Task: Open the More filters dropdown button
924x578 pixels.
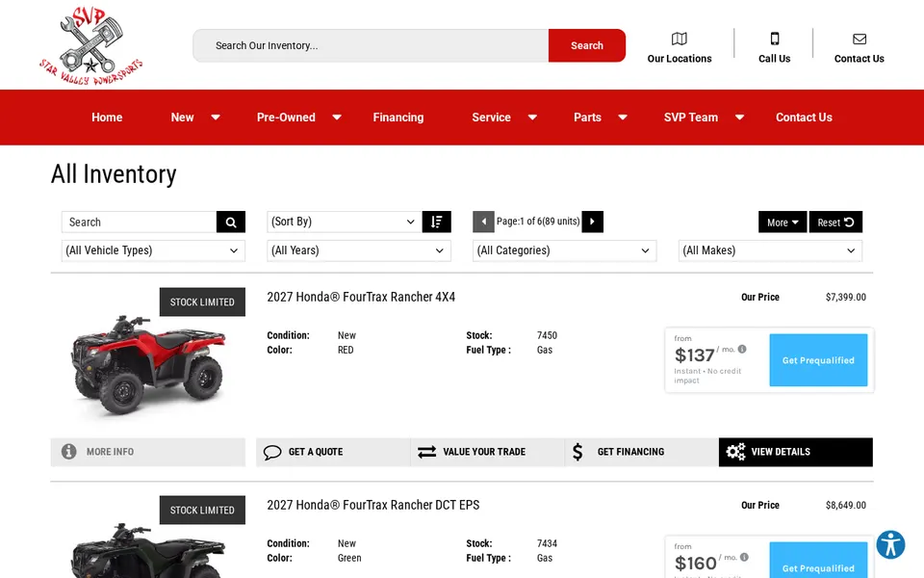Action: point(783,223)
